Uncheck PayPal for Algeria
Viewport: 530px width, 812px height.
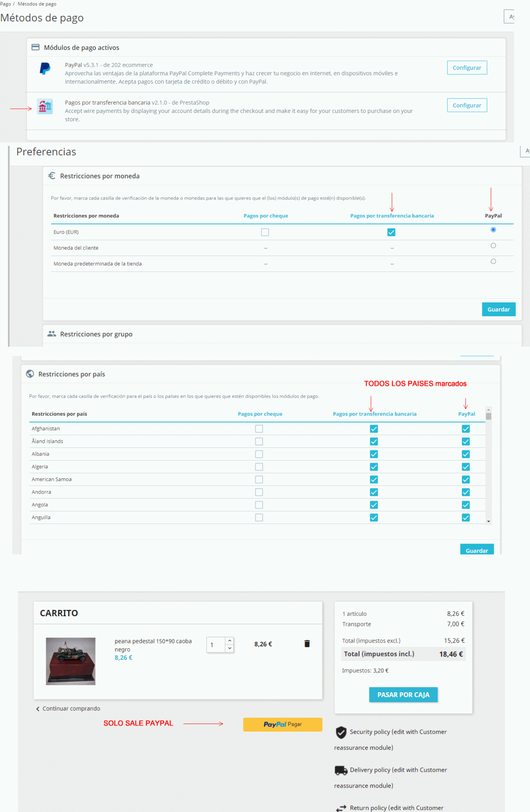click(466, 467)
